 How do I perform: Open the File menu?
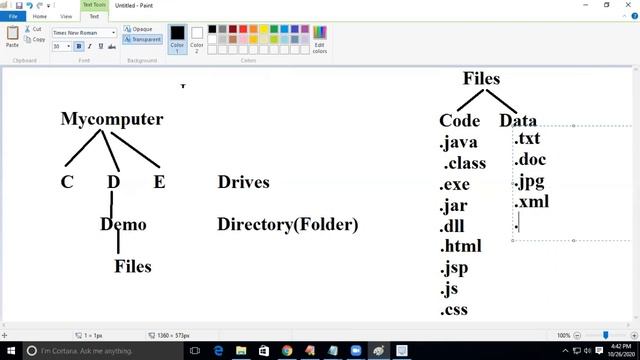coord(13,16)
